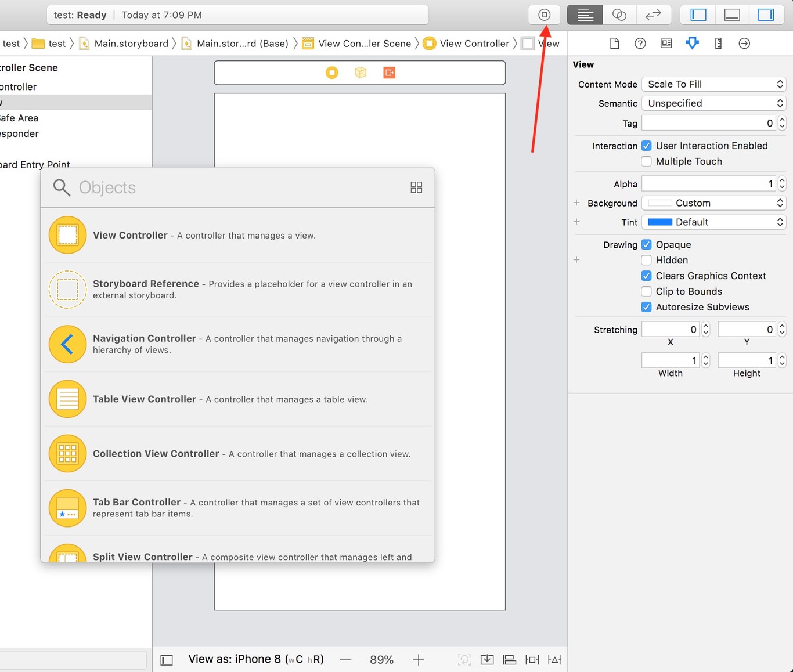Enable the Clip to Bounds checkbox

(x=646, y=291)
